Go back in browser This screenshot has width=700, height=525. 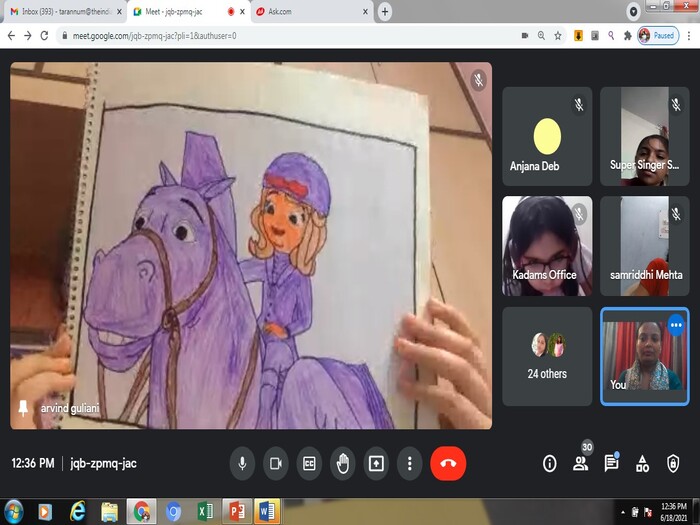pyautogui.click(x=12, y=36)
